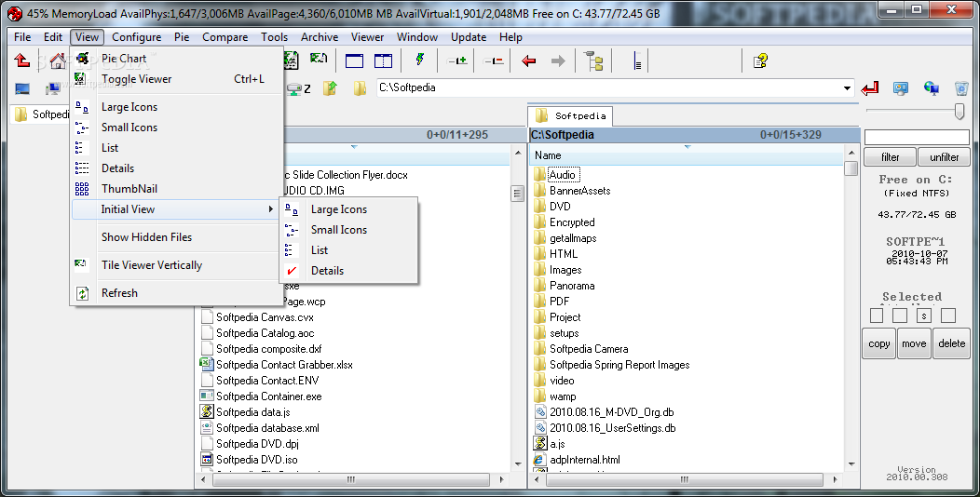Viewport: 980px width, 497px height.
Task: Switch to the single-pane window layout icon
Action: point(354,60)
